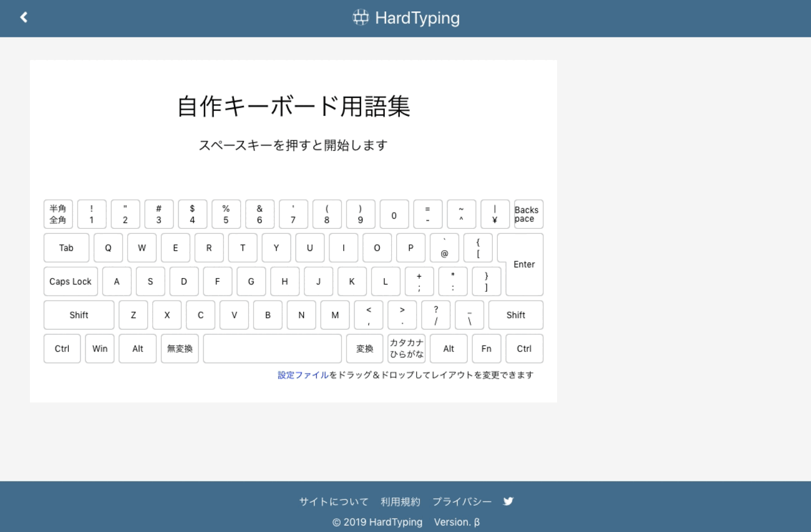
Task: Click the Win key
Action: pos(100,349)
